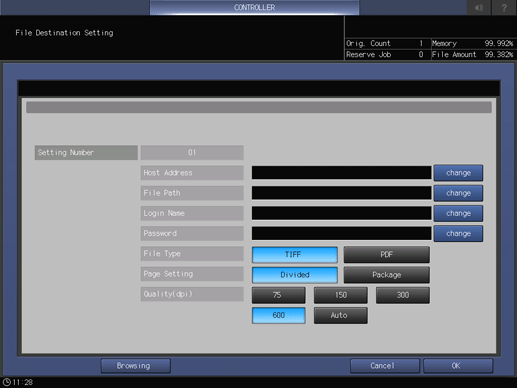The width and height of the screenshot is (517, 388).
Task: Click the speaker sound icon
Action: point(479,7)
